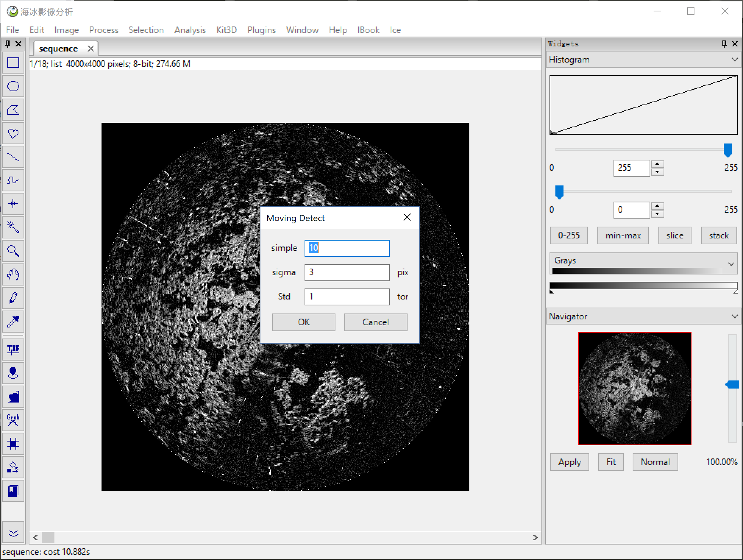Switch to the sequence tab

[58, 49]
